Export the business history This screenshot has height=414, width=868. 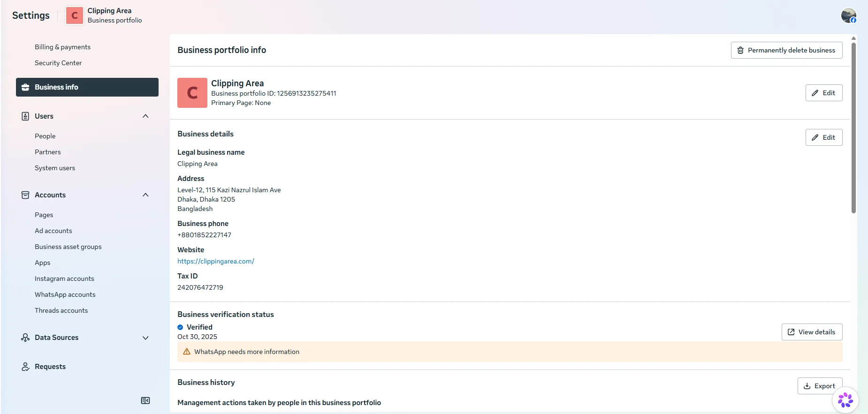click(820, 386)
